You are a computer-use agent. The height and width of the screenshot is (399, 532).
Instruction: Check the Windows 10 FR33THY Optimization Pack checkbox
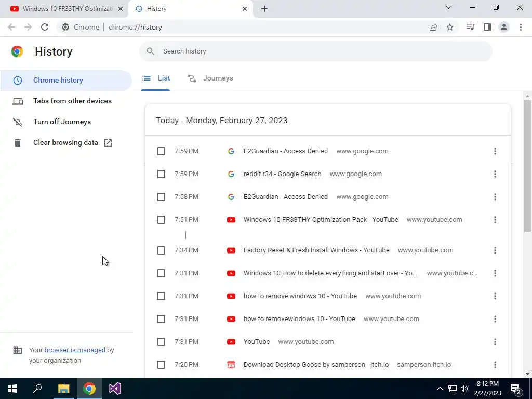pyautogui.click(x=161, y=220)
